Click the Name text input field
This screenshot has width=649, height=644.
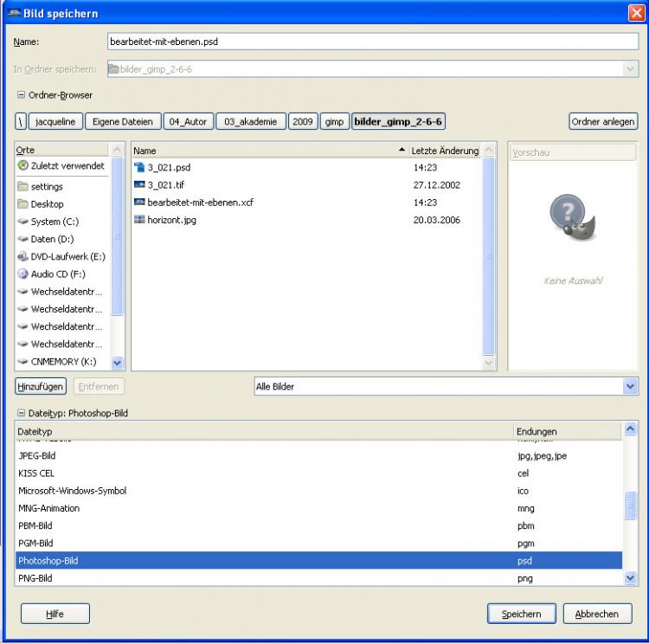[372, 41]
